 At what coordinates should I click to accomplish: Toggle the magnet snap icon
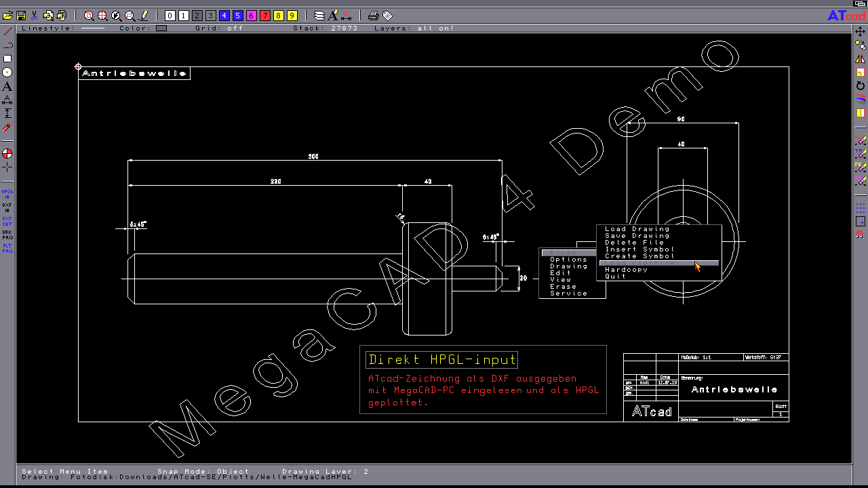point(861,235)
